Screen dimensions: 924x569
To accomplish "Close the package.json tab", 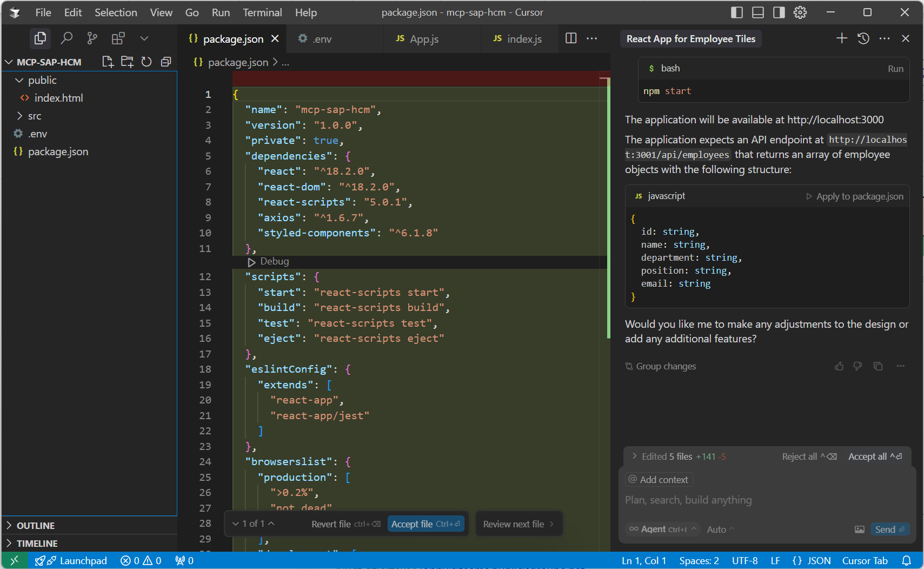I will (275, 38).
